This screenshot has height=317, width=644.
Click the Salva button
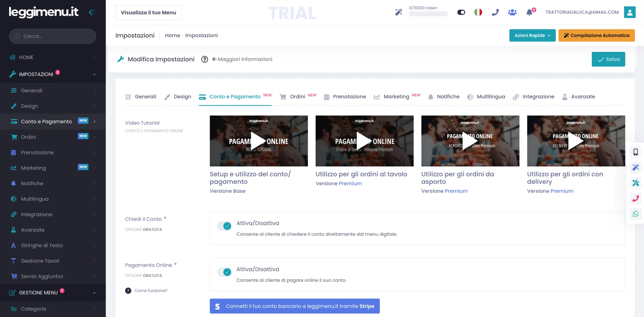(608, 59)
